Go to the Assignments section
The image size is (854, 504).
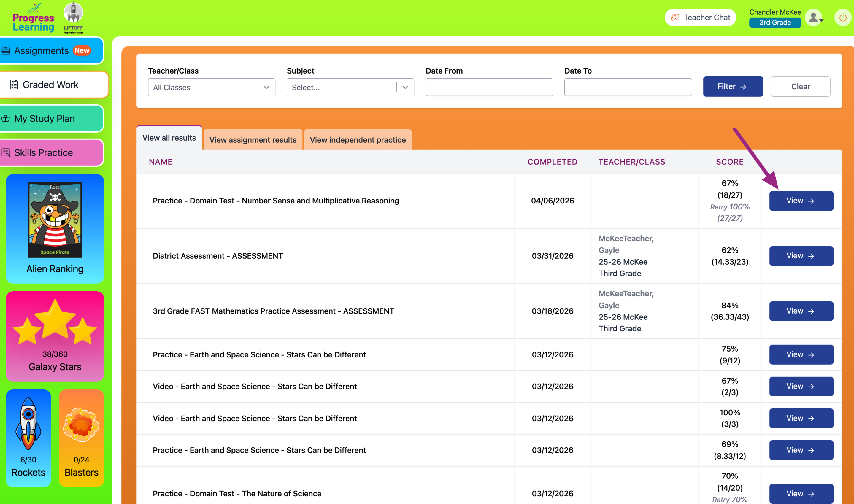coord(51,51)
